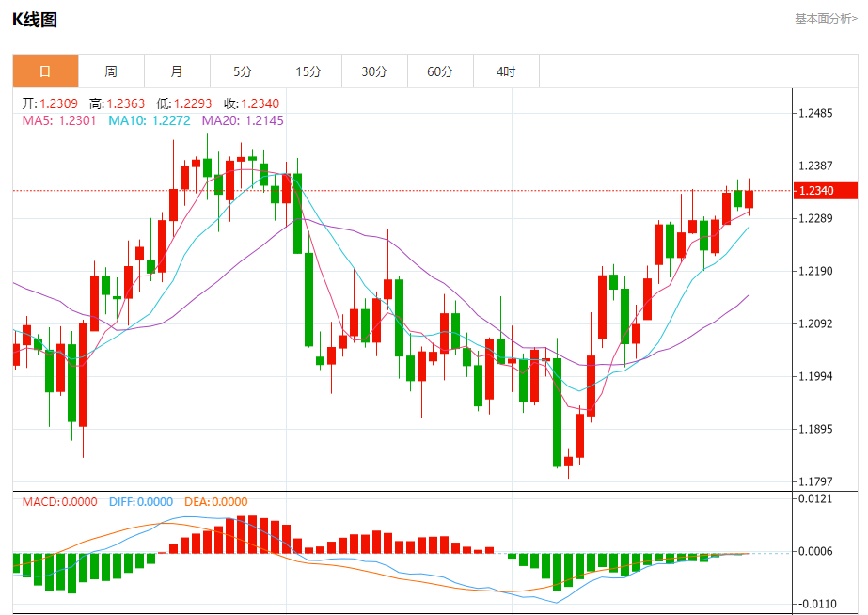Select the 日 daily chart tab
The width and height of the screenshot is (868, 615).
[x=45, y=71]
